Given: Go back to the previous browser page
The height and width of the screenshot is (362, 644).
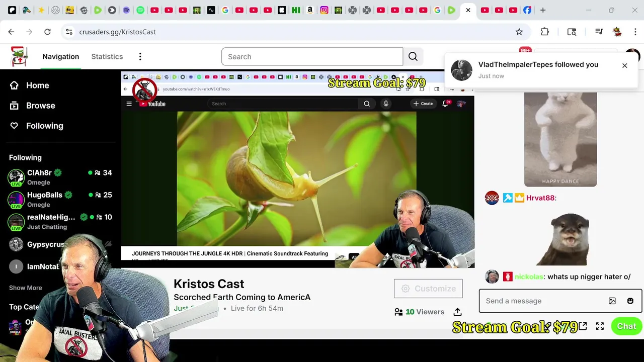Looking at the screenshot, I should (x=11, y=32).
